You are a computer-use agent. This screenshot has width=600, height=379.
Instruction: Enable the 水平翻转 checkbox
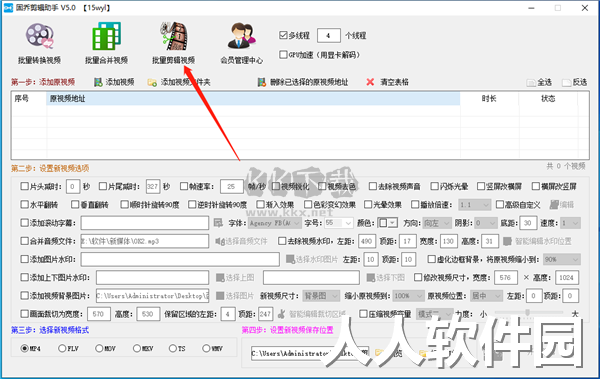[x=24, y=204]
